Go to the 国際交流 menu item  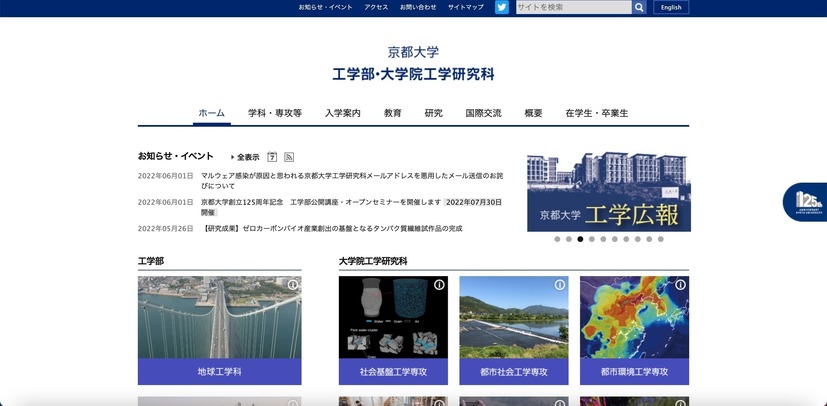pos(483,113)
